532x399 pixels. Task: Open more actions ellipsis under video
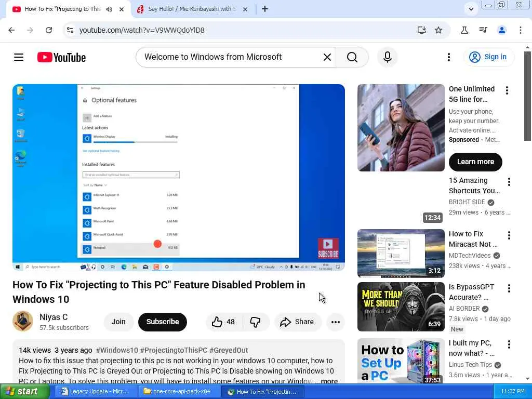336,322
